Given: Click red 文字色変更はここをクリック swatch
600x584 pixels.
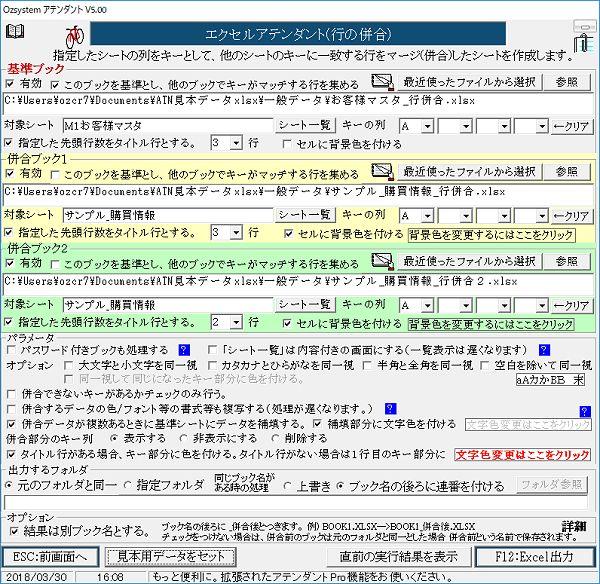Looking at the screenshot, I should coord(522,455).
